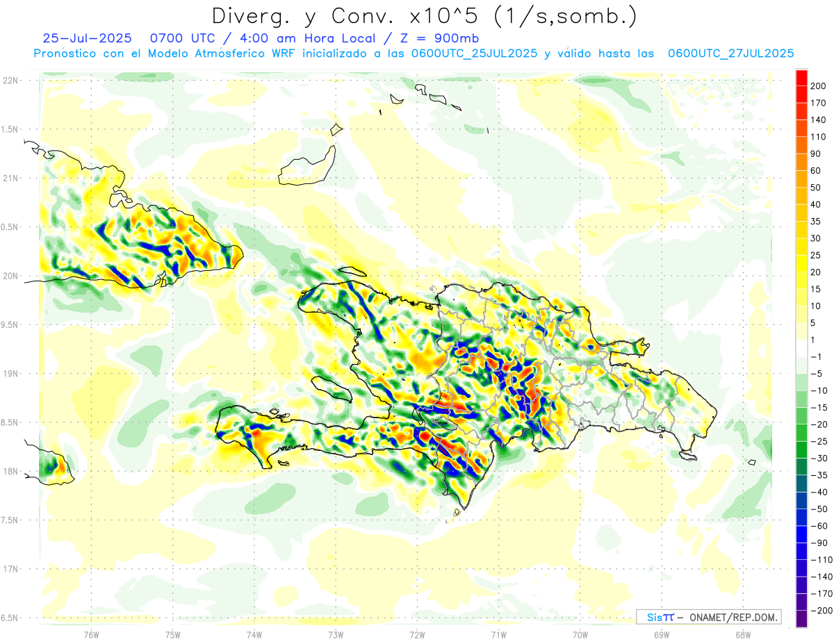
Task: Click the 'ONAMET/REP.DOM.' credit label
Action: 734,618
